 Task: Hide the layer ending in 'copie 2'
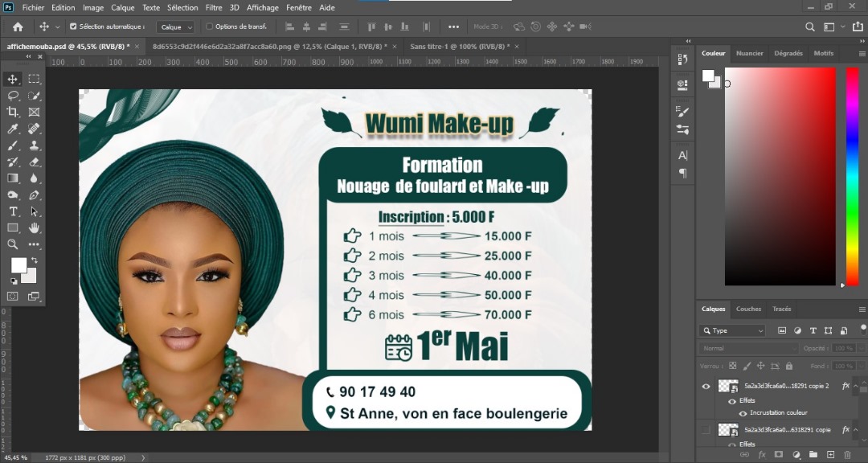706,386
